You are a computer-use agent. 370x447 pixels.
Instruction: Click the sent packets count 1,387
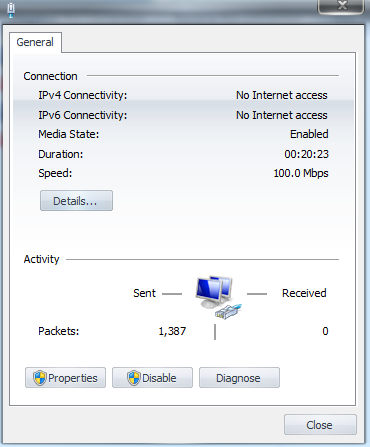(172, 331)
